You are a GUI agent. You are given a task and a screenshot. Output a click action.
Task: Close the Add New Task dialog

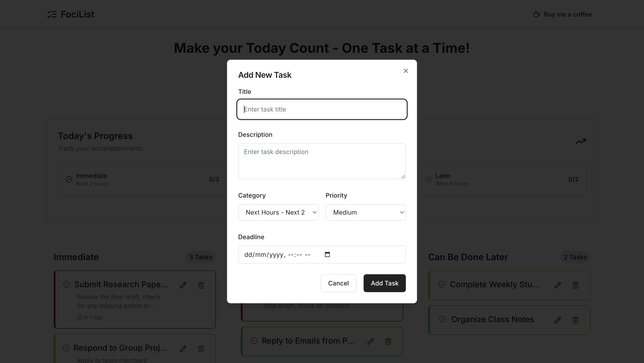click(405, 71)
